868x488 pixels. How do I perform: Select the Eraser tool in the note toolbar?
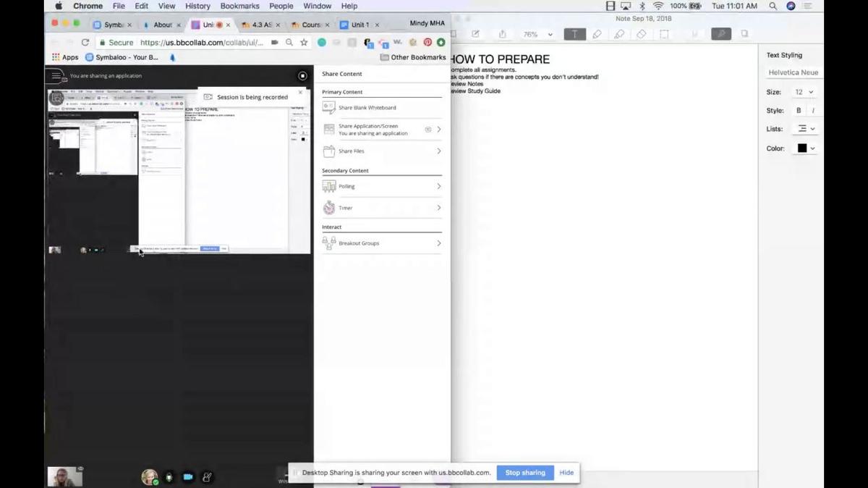tap(642, 34)
